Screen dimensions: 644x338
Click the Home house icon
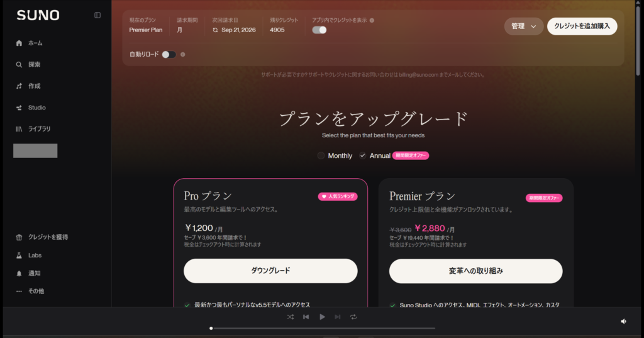[x=19, y=43]
